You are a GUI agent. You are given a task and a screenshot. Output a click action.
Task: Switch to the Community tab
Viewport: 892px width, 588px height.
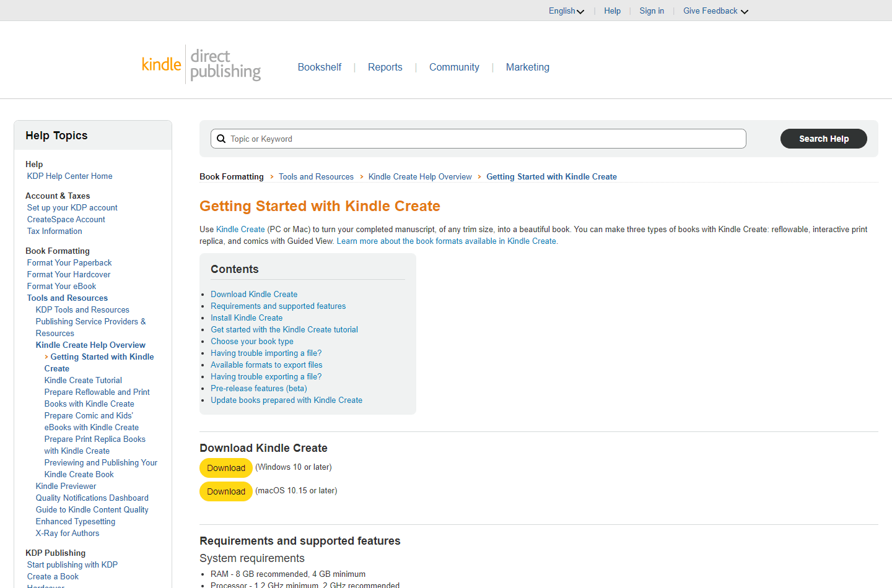pos(454,67)
